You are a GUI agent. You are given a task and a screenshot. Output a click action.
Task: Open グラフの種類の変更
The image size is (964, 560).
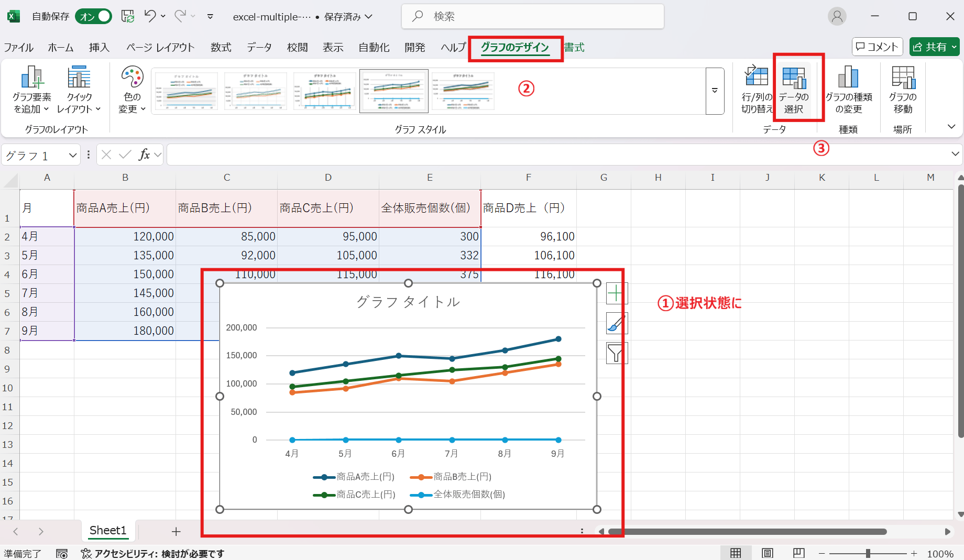(x=848, y=89)
